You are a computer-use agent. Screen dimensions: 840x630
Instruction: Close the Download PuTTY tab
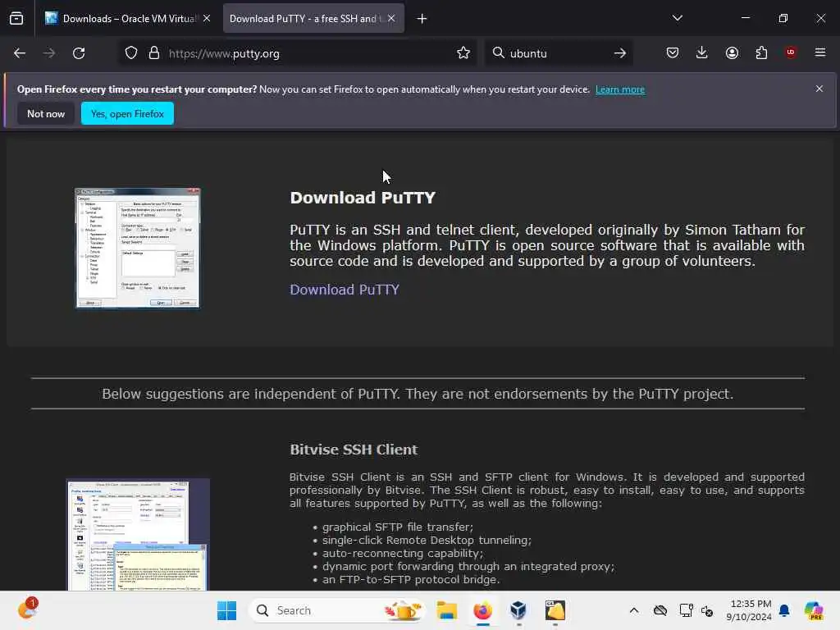391,18
